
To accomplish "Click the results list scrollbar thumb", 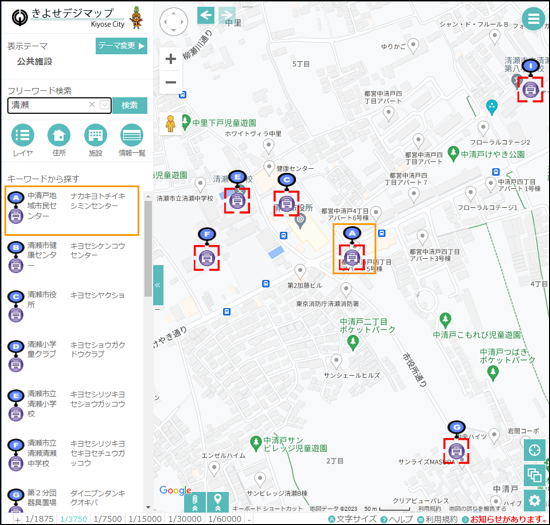I will tap(148, 249).
